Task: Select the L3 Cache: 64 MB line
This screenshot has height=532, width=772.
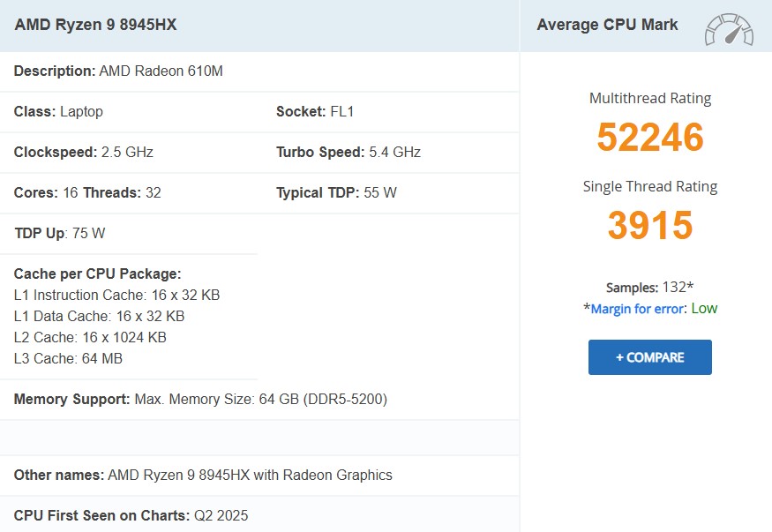Action: pos(68,358)
